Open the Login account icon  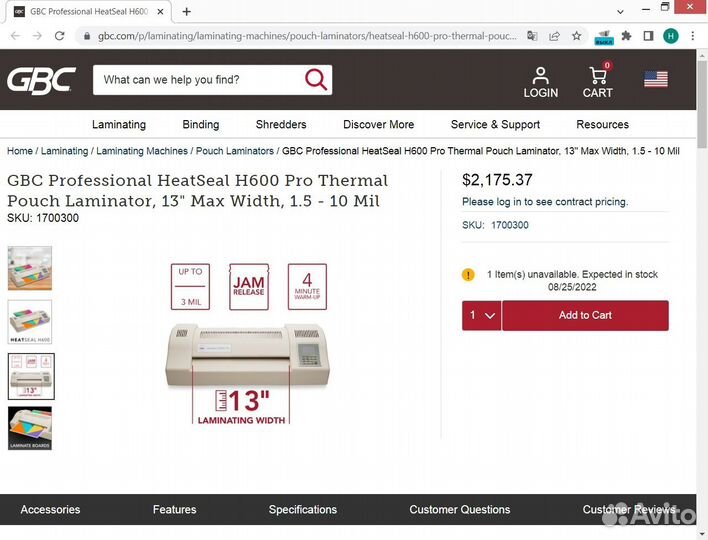[x=540, y=83]
